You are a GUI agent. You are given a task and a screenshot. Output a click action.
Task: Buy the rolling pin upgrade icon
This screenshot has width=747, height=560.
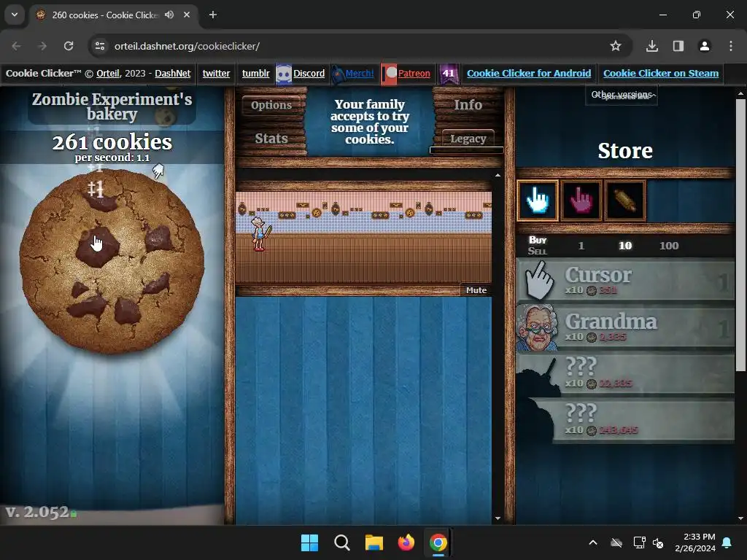click(x=625, y=201)
